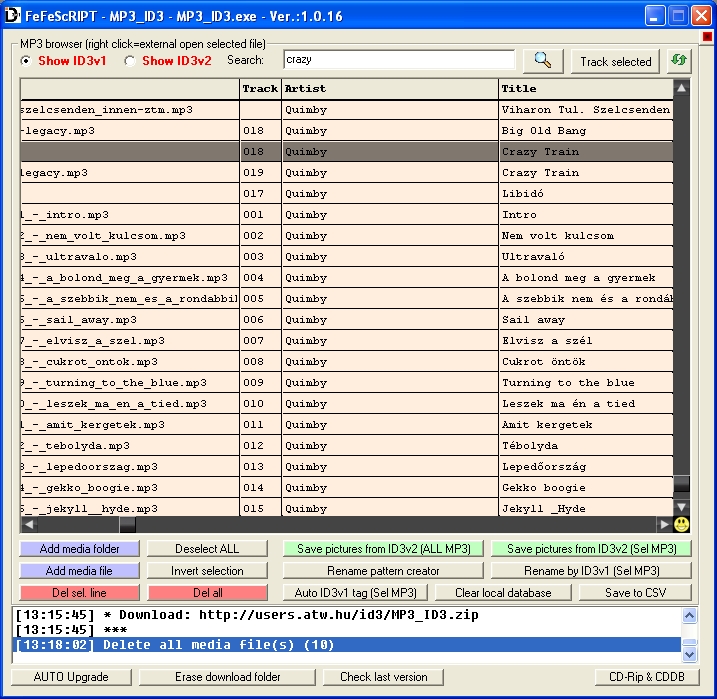Viewport: 717px width, 699px height.
Task: Click log panel scroll up arrow
Action: coord(689,615)
